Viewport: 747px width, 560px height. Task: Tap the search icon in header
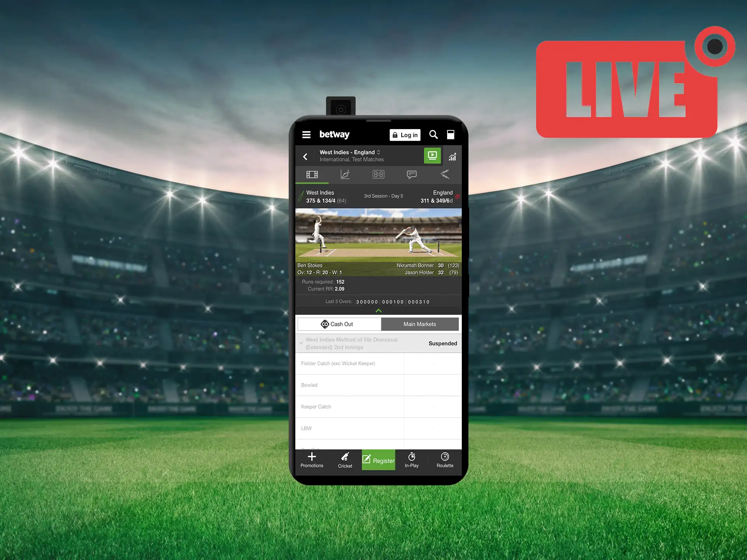tap(433, 135)
